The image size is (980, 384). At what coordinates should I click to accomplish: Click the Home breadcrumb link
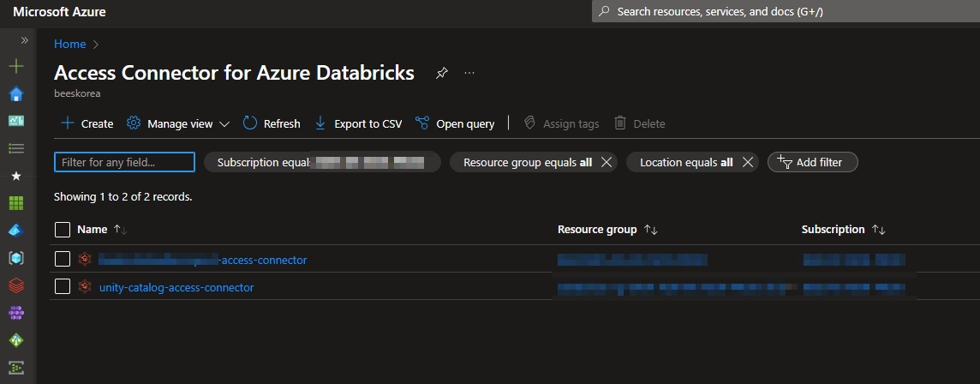(x=70, y=44)
